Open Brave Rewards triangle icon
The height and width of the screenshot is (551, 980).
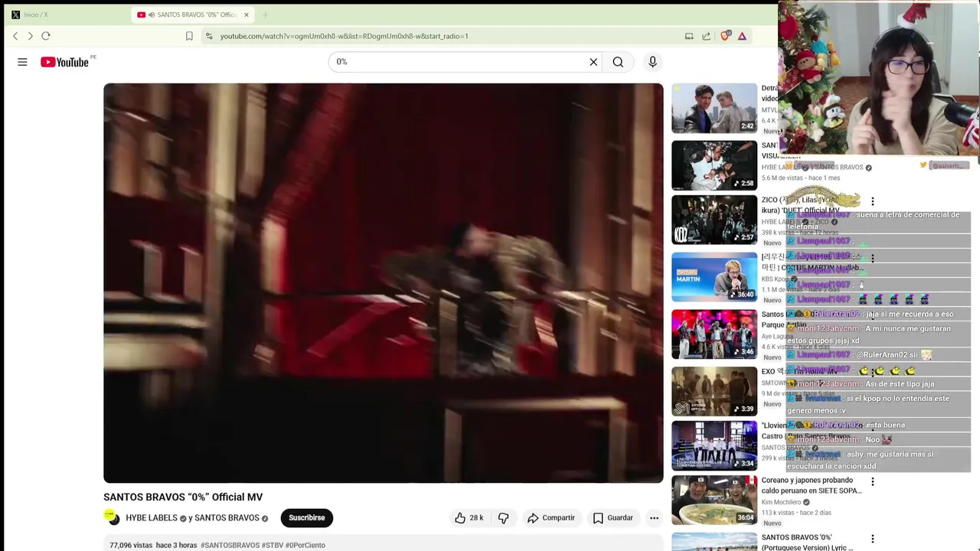point(742,36)
